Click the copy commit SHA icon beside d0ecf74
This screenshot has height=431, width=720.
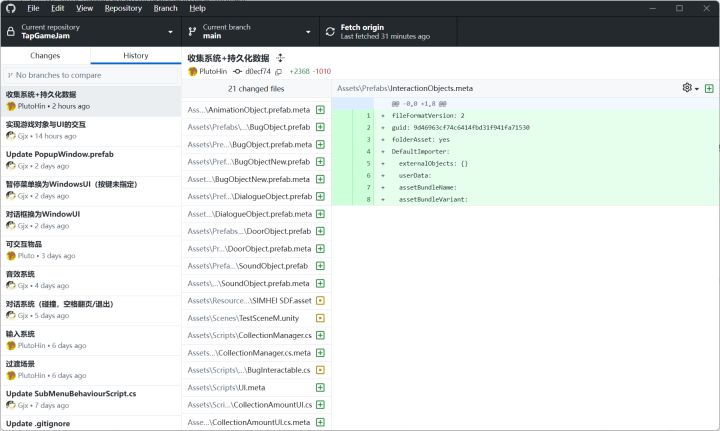tap(279, 72)
